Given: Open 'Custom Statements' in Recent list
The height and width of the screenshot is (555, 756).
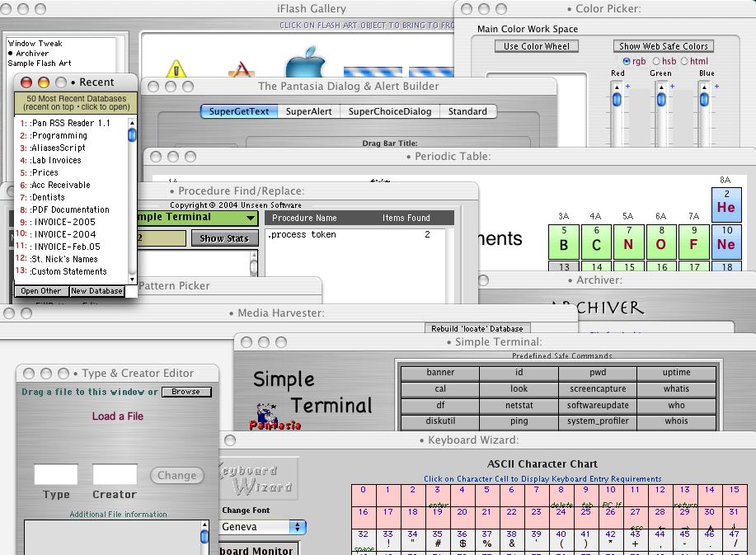Looking at the screenshot, I should [71, 271].
